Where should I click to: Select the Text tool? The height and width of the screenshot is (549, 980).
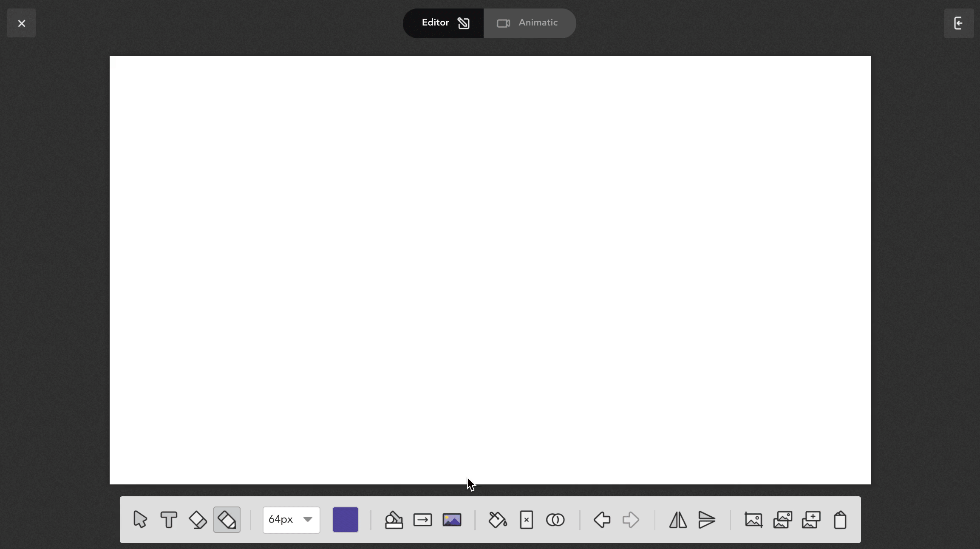pyautogui.click(x=169, y=520)
